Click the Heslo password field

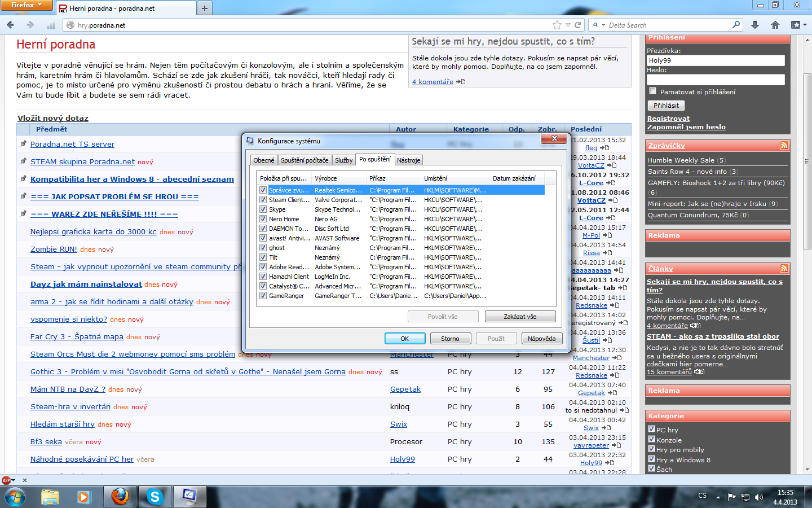pos(716,80)
